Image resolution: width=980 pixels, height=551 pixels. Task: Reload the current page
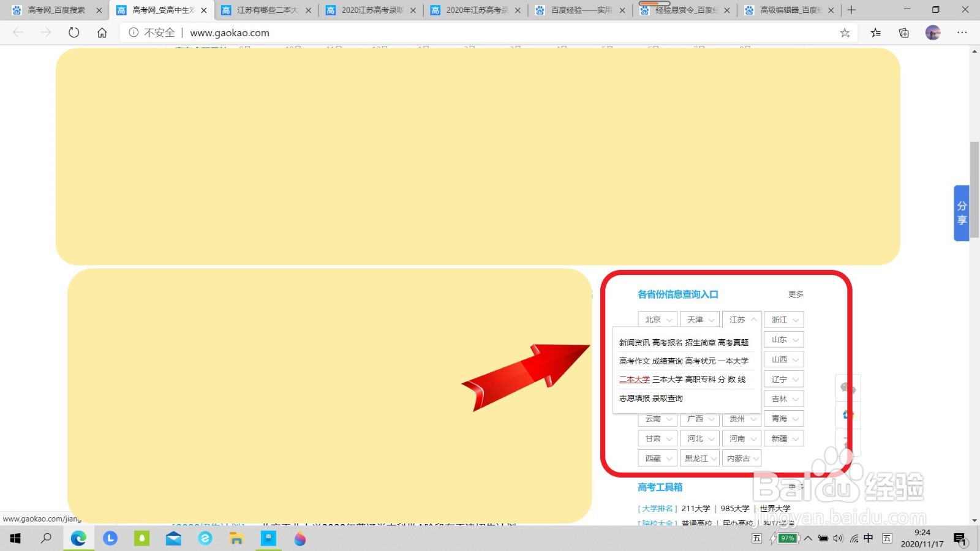[74, 32]
